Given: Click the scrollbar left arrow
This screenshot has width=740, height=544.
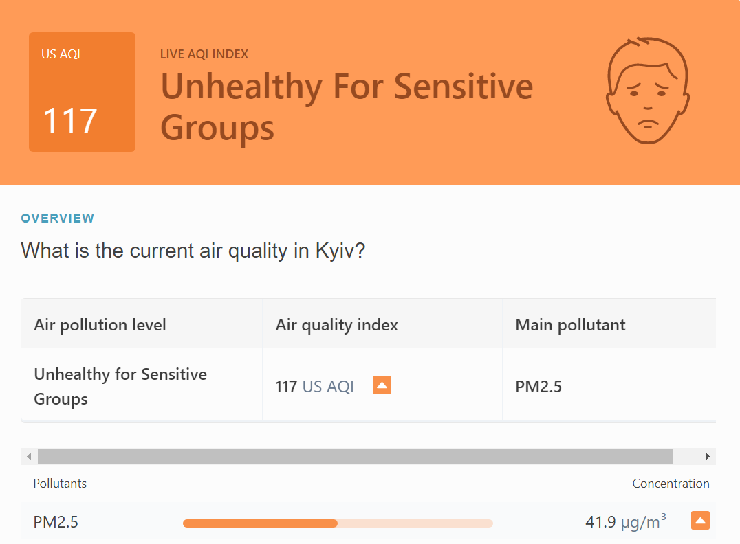Looking at the screenshot, I should coord(29,456).
